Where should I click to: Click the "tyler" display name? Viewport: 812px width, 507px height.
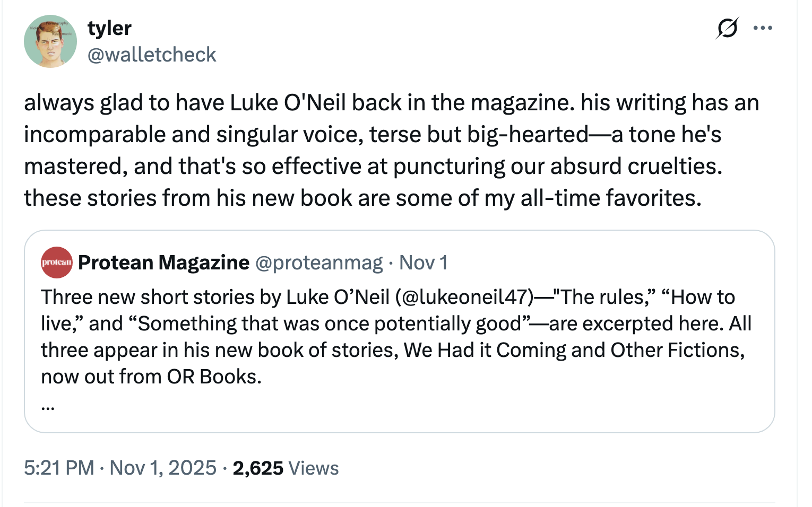pyautogui.click(x=109, y=28)
